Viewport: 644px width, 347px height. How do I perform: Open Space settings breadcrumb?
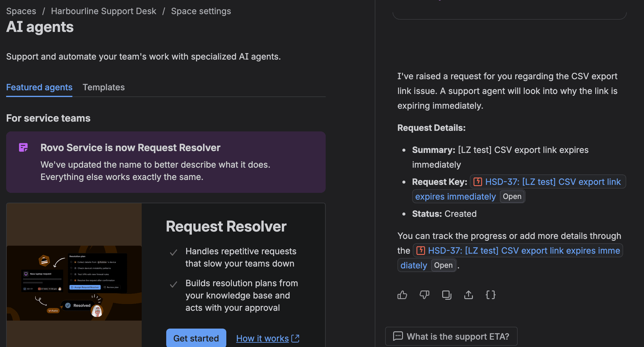pyautogui.click(x=201, y=11)
